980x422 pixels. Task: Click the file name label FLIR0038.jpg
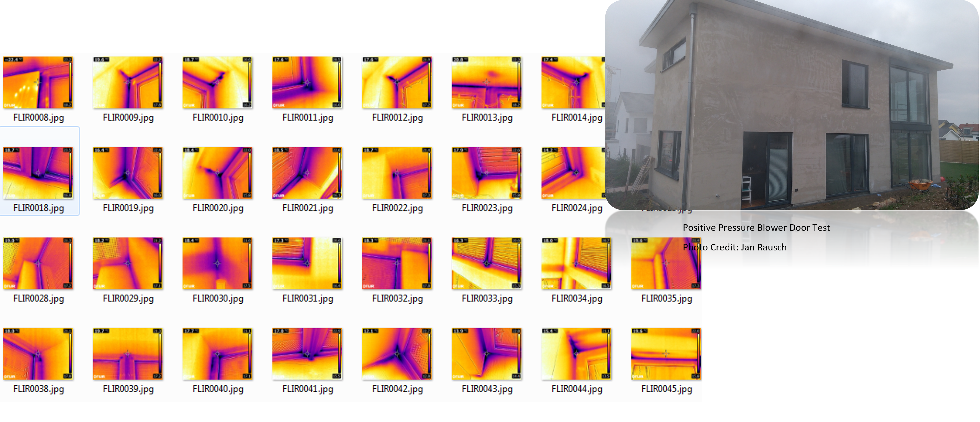[38, 389]
